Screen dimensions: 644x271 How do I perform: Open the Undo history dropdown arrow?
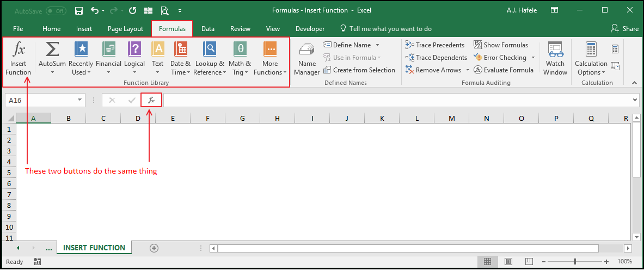tap(103, 10)
